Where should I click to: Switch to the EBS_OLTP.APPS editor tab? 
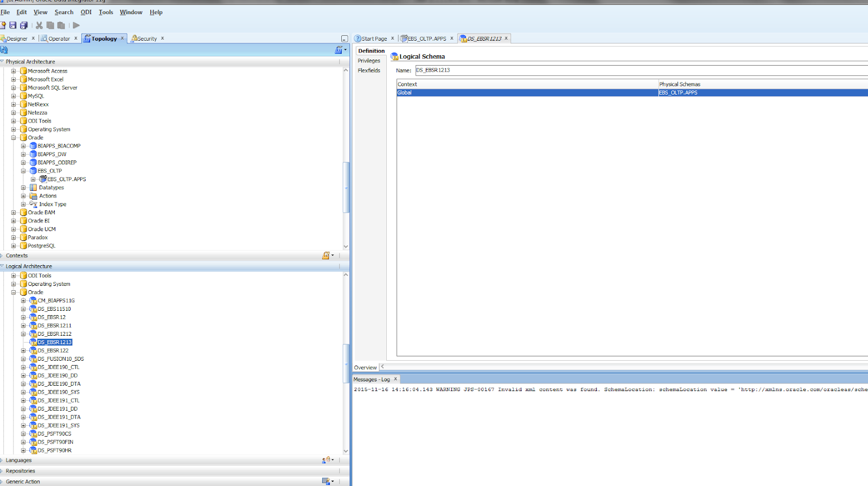pyautogui.click(x=426, y=39)
